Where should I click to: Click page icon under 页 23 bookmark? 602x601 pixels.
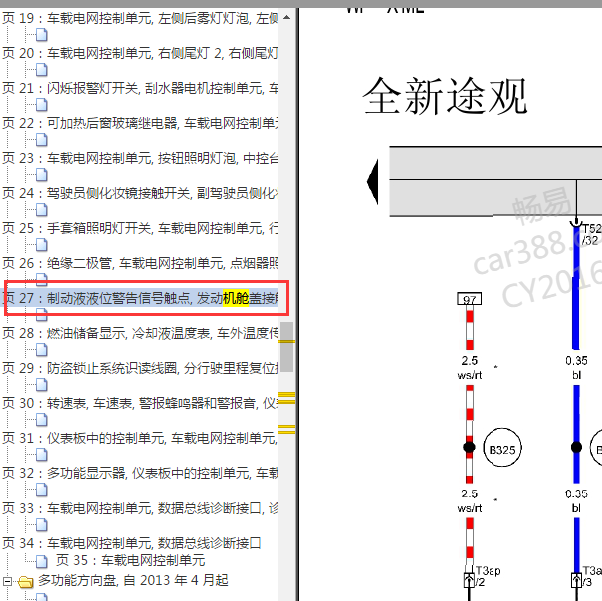[x=41, y=175]
